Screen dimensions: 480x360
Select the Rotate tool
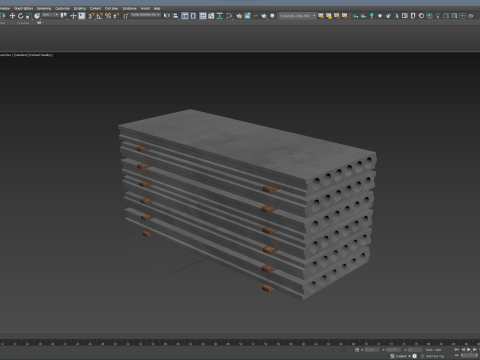tap(20, 16)
